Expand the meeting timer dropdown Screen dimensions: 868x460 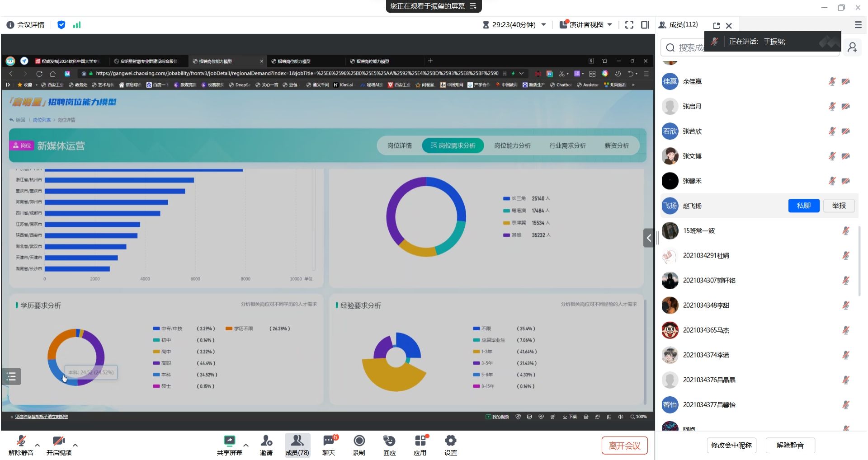pos(543,25)
